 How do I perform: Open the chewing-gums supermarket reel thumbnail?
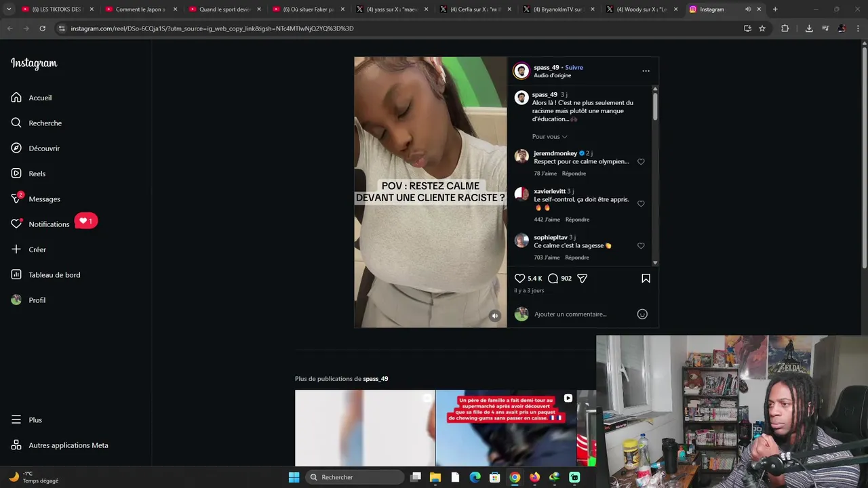pos(506,428)
